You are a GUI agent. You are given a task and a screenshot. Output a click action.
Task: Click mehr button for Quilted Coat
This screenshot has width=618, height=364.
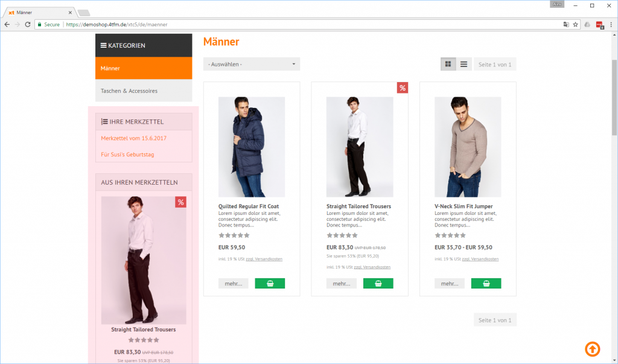(x=234, y=284)
